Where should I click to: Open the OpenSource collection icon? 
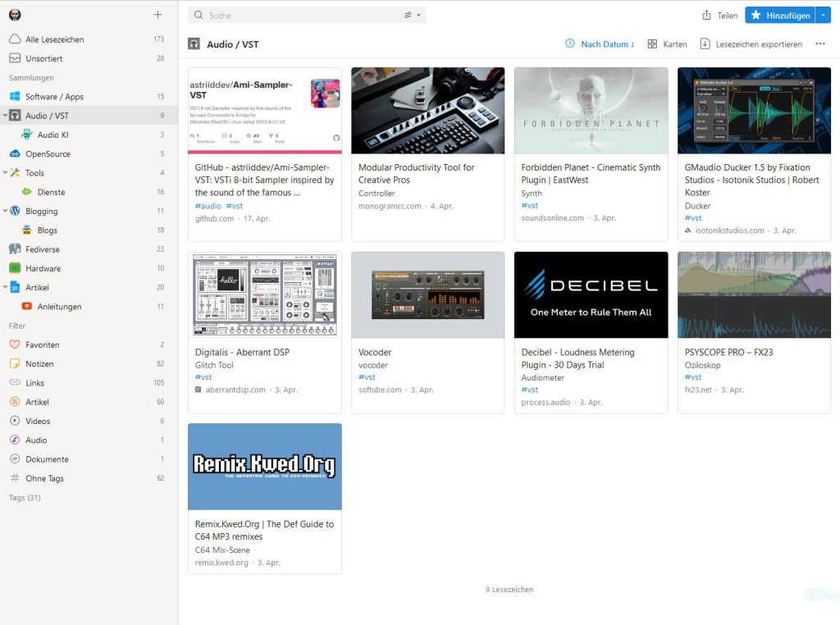tap(15, 153)
